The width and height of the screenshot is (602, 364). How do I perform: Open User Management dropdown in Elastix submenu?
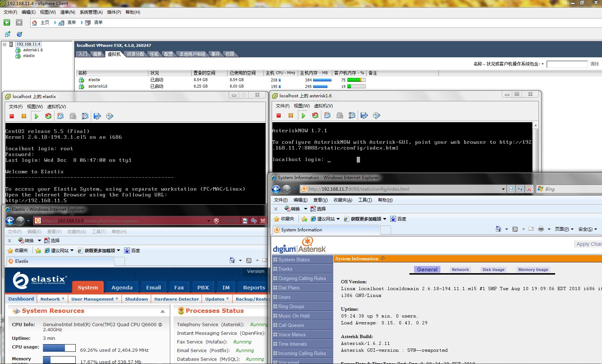(117, 299)
